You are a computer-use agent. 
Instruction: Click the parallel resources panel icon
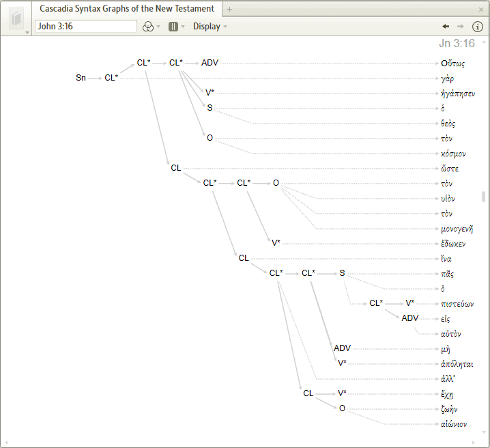tap(173, 27)
